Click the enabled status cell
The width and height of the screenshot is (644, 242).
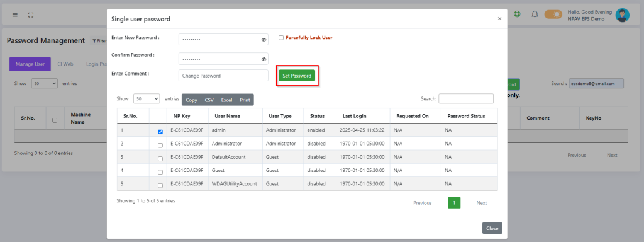click(320, 130)
